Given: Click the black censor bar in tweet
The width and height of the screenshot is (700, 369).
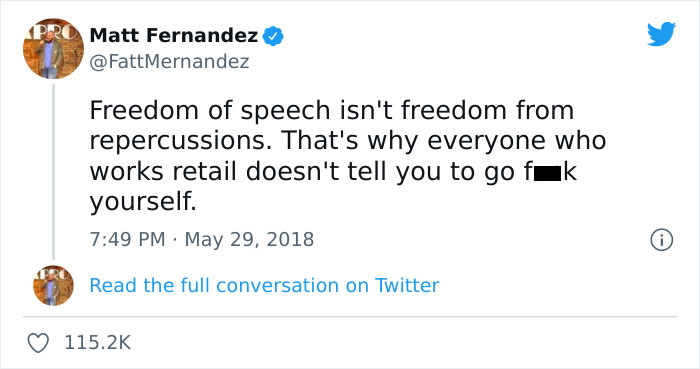Looking at the screenshot, I should (x=547, y=173).
